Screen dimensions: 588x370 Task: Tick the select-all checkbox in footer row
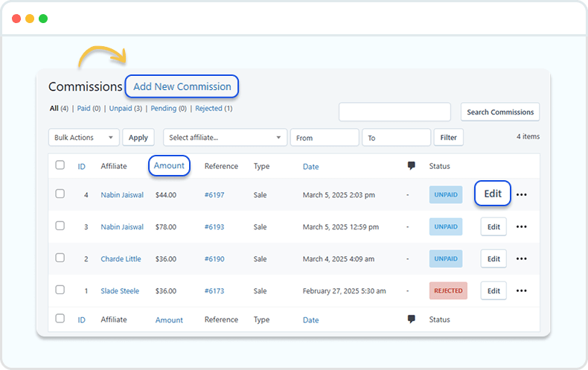(x=60, y=318)
